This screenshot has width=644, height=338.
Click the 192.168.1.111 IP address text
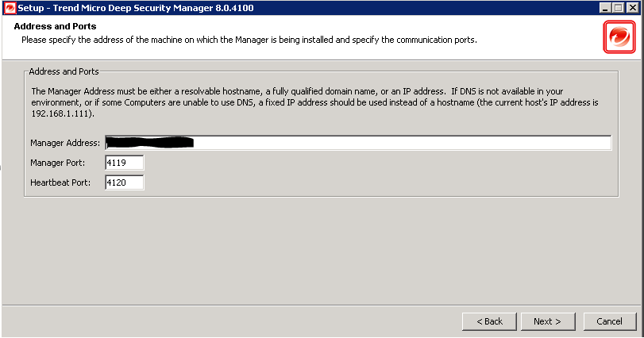[x=61, y=113]
